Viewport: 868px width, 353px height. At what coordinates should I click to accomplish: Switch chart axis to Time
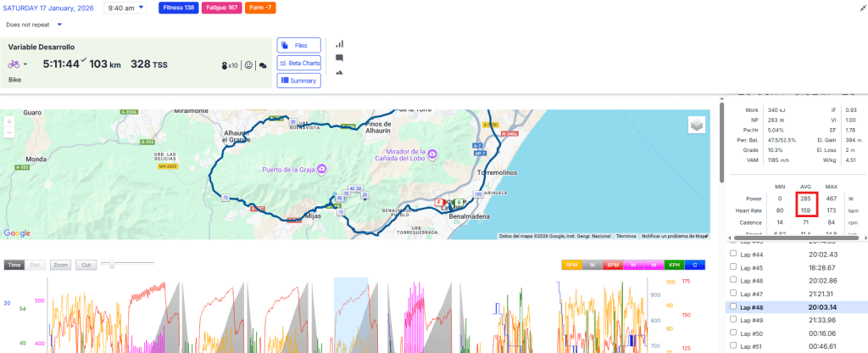click(x=14, y=265)
